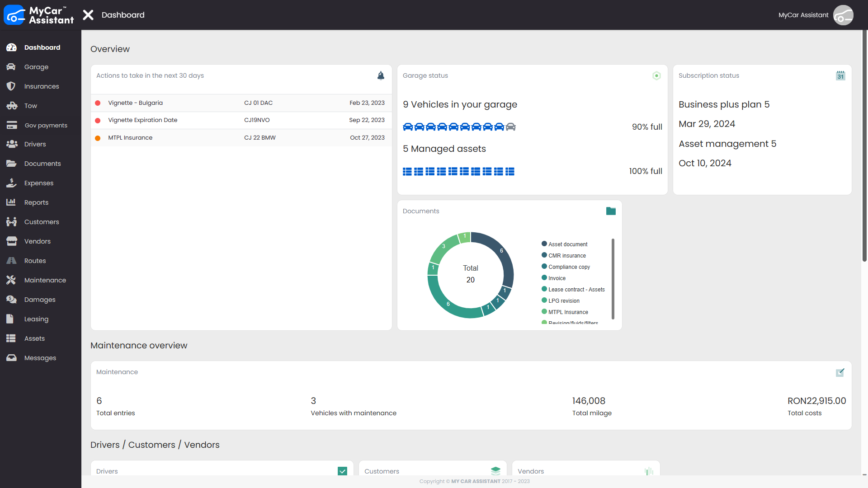This screenshot has width=868, height=488.
Task: Click the Damages icon in sidebar
Action: coord(11,300)
